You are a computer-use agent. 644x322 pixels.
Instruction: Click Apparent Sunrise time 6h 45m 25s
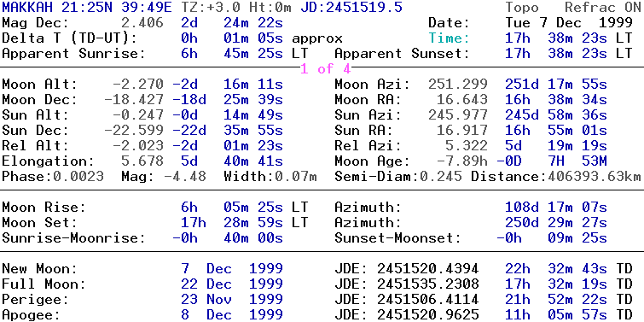(232, 54)
